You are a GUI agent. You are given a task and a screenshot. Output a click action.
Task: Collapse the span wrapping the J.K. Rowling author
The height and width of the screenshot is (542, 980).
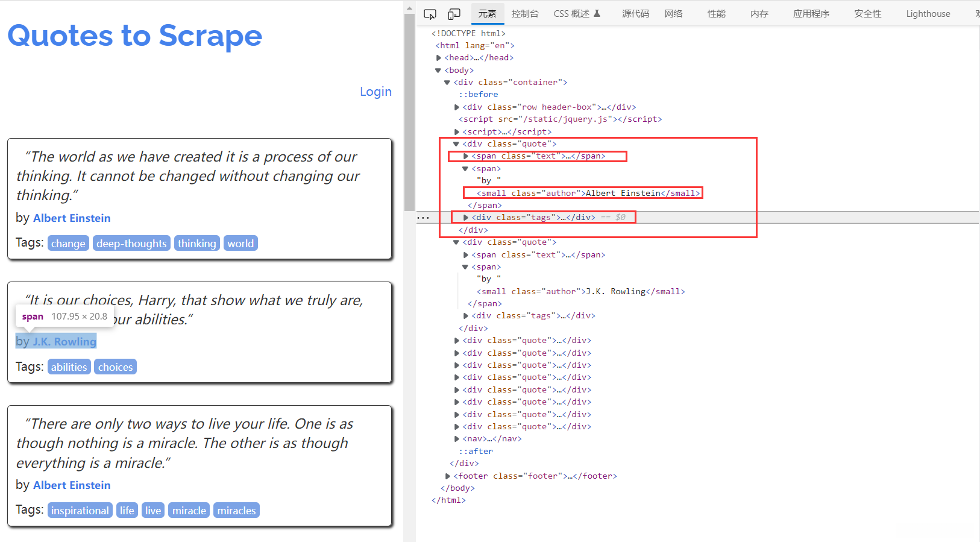(x=465, y=267)
